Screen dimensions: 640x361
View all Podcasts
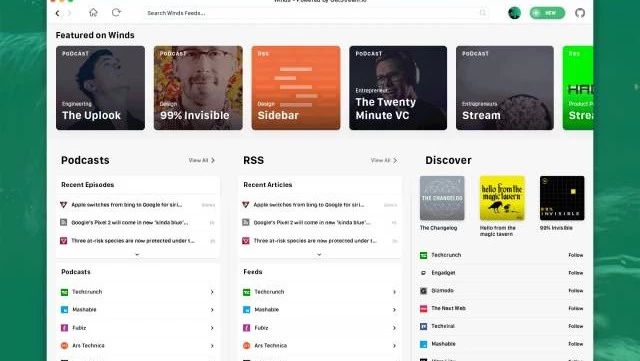tap(202, 160)
